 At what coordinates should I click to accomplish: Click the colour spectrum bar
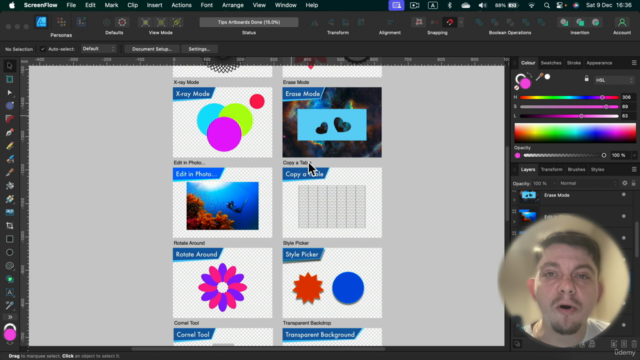coord(575,133)
